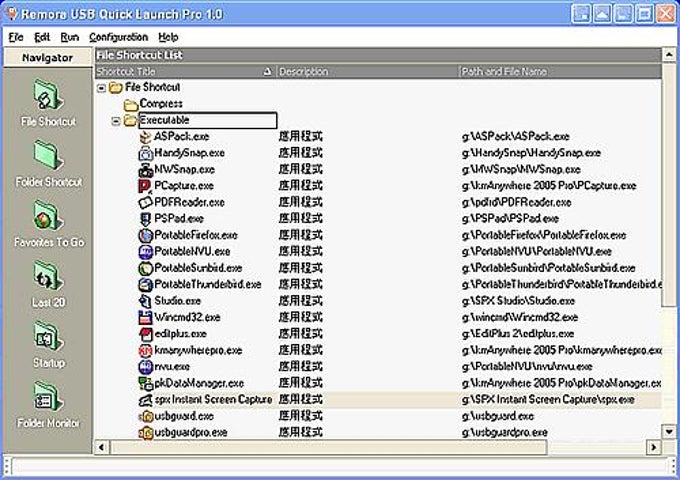Click the maximize window button
This screenshot has width=680, height=480.
[644, 14]
